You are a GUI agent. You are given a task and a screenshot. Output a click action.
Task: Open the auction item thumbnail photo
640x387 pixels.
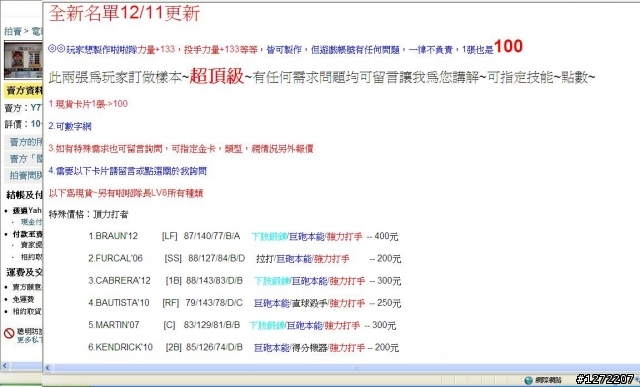(23, 60)
